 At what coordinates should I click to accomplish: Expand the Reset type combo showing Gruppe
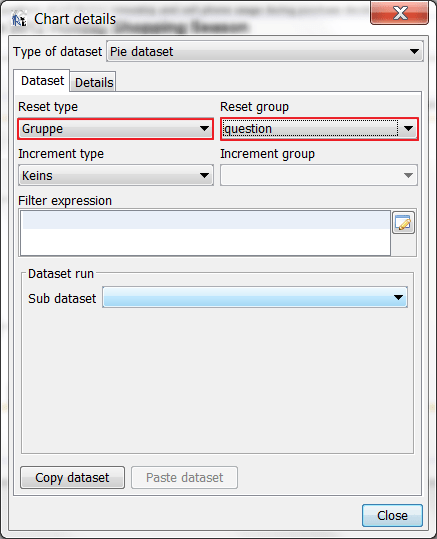pos(116,129)
